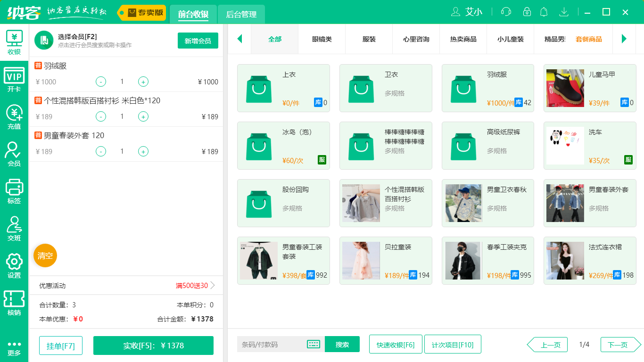Increase 羽绒服 quantity with plus stepper
This screenshot has height=362, width=644.
click(143, 82)
